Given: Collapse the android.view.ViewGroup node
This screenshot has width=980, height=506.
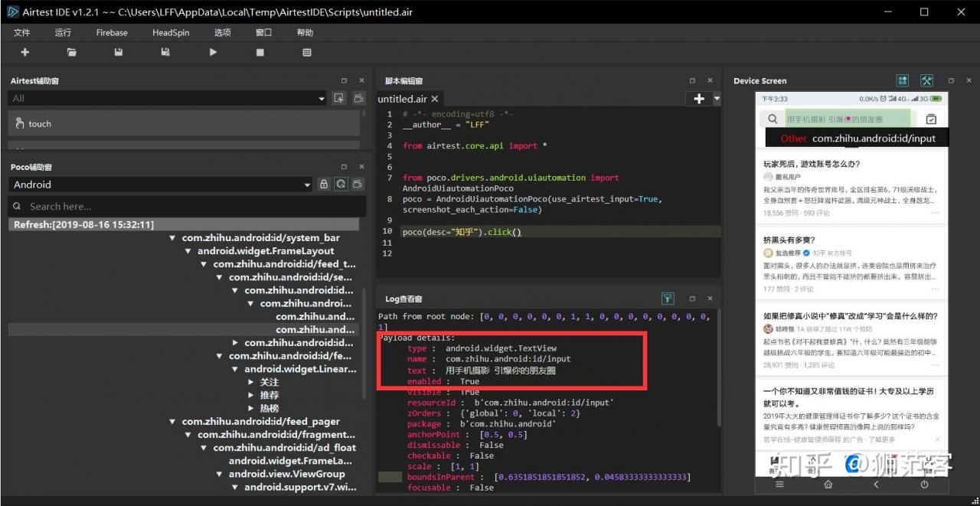Looking at the screenshot, I should (220, 474).
